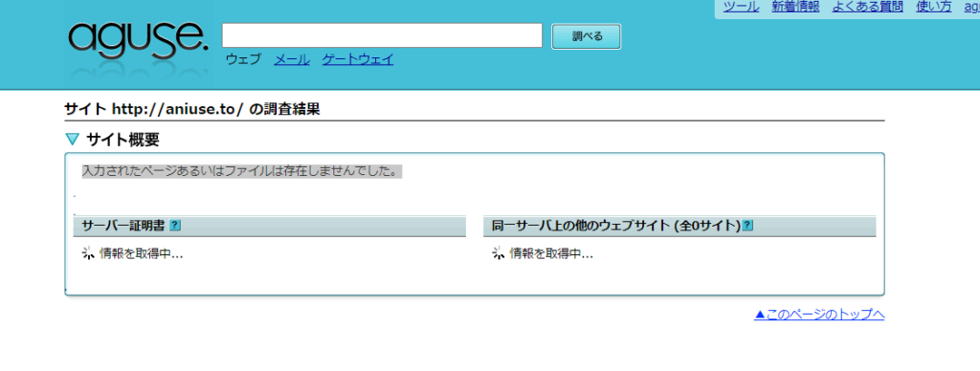Screen dimensions: 980x371
Task: Open the 新着情報 link
Action: [795, 7]
